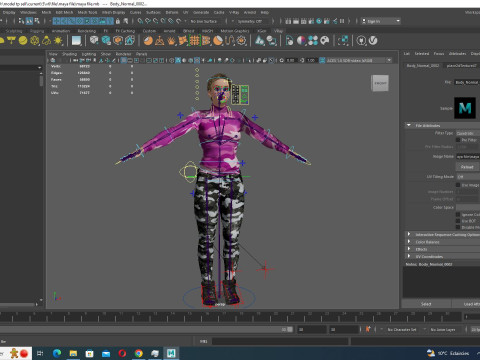Select the Body_Normal_0002 attribute tab
Viewport: 480px width, 360px height.
423,66
